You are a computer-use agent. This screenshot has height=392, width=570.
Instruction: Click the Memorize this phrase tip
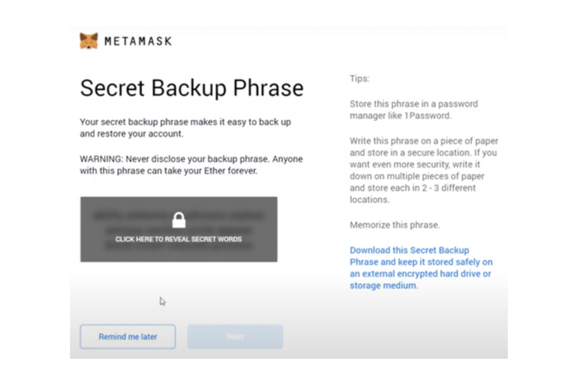394,225
